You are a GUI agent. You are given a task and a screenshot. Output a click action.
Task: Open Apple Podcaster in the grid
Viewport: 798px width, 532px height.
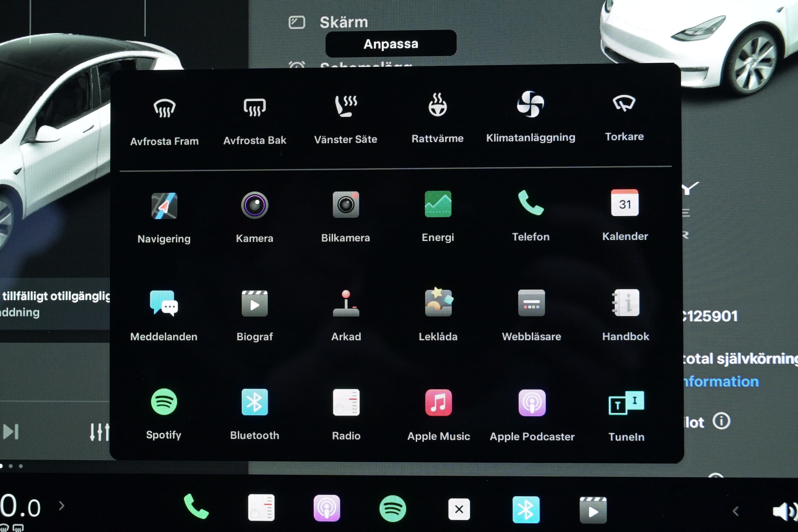(532, 416)
